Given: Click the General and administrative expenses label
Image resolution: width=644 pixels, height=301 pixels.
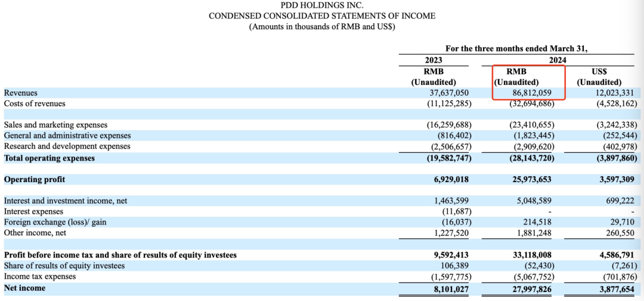Looking at the screenshot, I should 67,136.
